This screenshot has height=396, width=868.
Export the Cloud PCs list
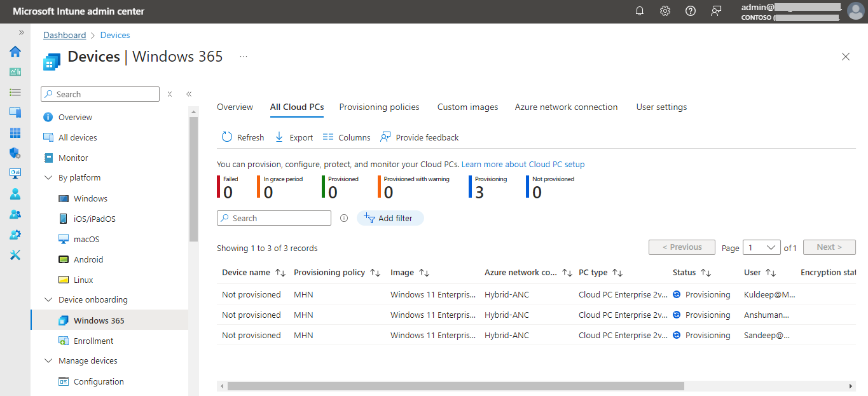coord(294,137)
